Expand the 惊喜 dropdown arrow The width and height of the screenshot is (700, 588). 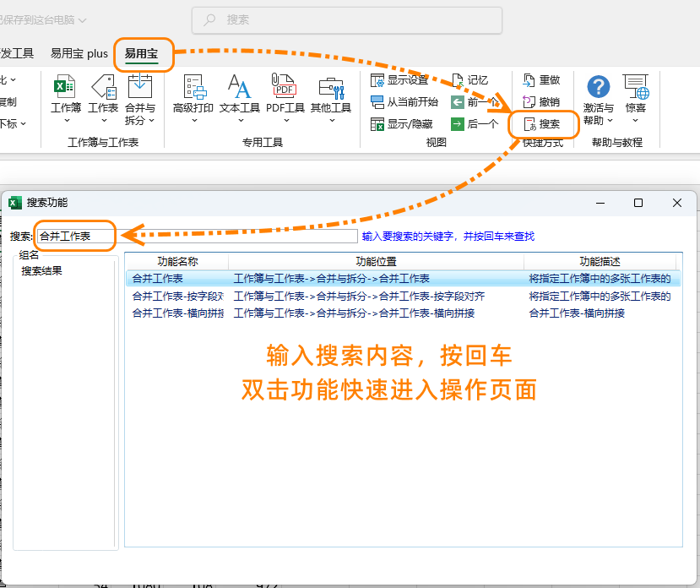click(x=636, y=121)
